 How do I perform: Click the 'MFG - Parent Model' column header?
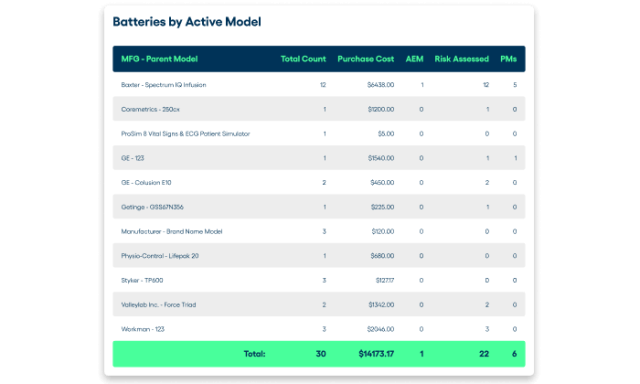tap(159, 59)
